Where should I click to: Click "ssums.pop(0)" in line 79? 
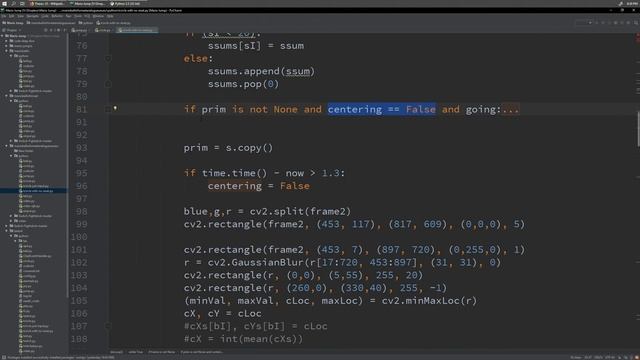click(243, 84)
